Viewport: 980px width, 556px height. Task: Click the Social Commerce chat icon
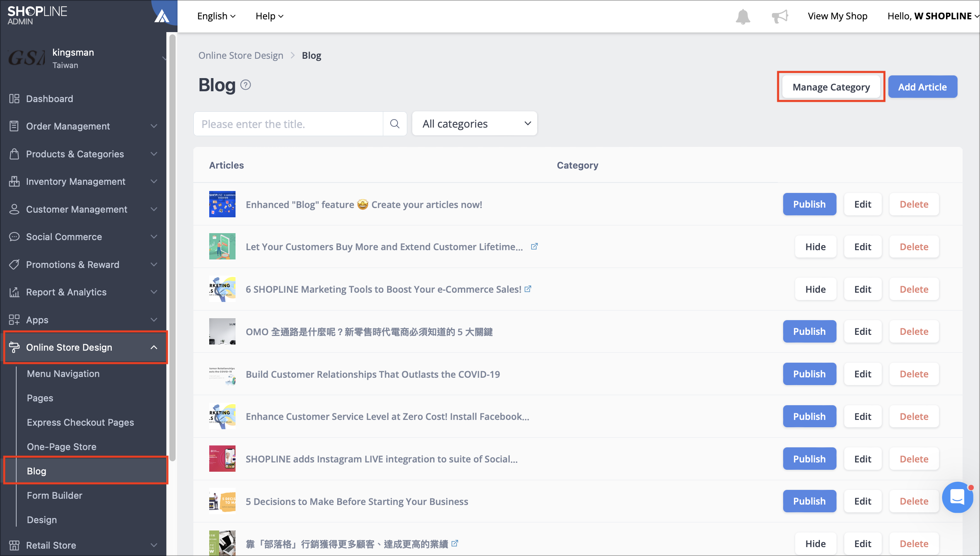[14, 237]
